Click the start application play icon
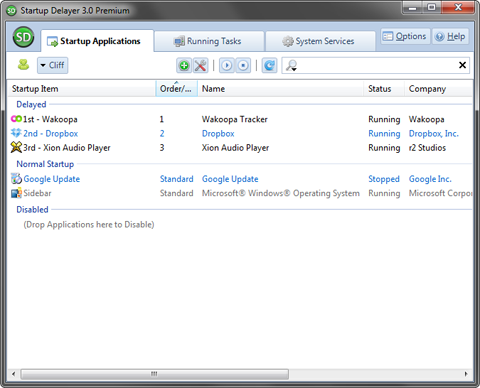This screenshot has height=388, width=480. (227, 65)
